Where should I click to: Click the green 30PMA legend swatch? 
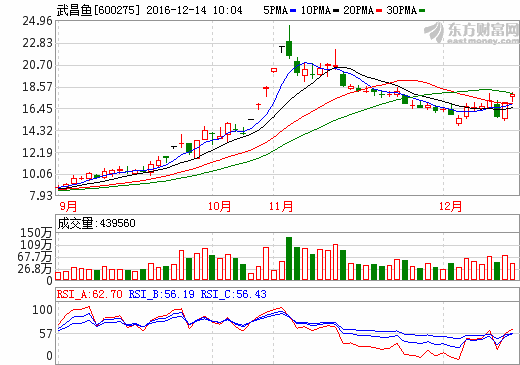pyautogui.click(x=422, y=11)
